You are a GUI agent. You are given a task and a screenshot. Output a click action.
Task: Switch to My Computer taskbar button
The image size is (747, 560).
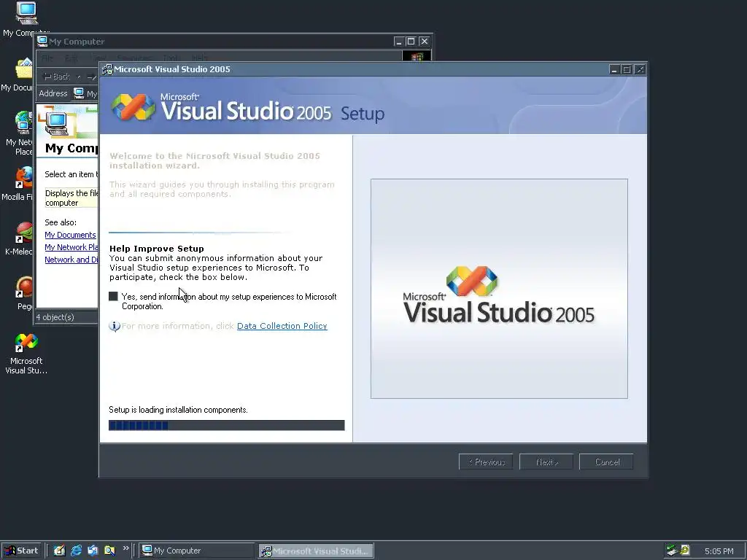coord(197,551)
